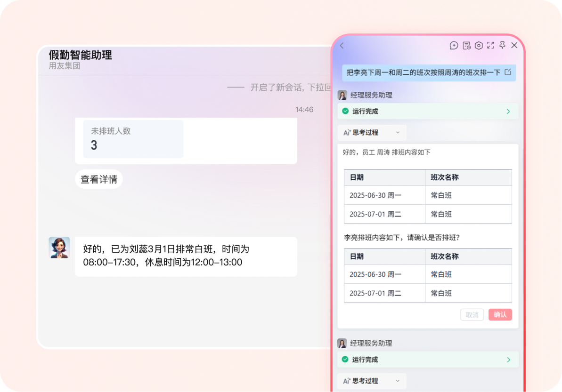
Task: Click the 假勤智能助理 title
Action: [80, 55]
